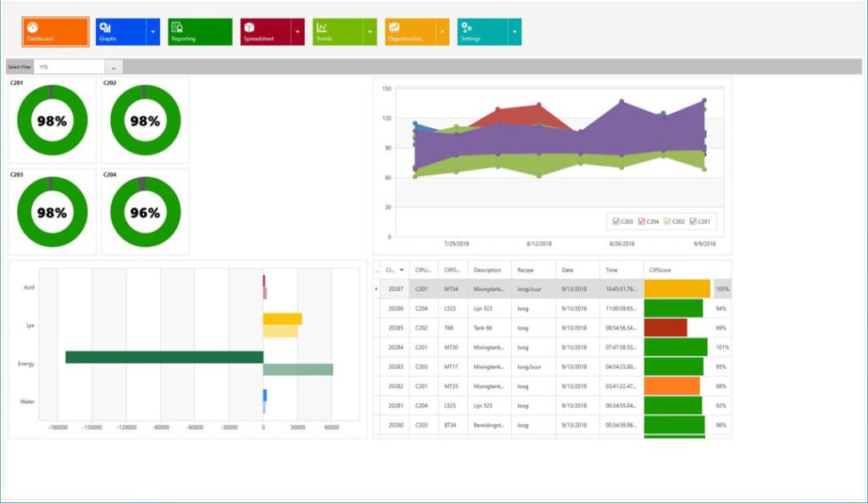Viewport: 868px width, 503px height.
Task: Select the Spreadsheet cube icon
Action: (249, 27)
